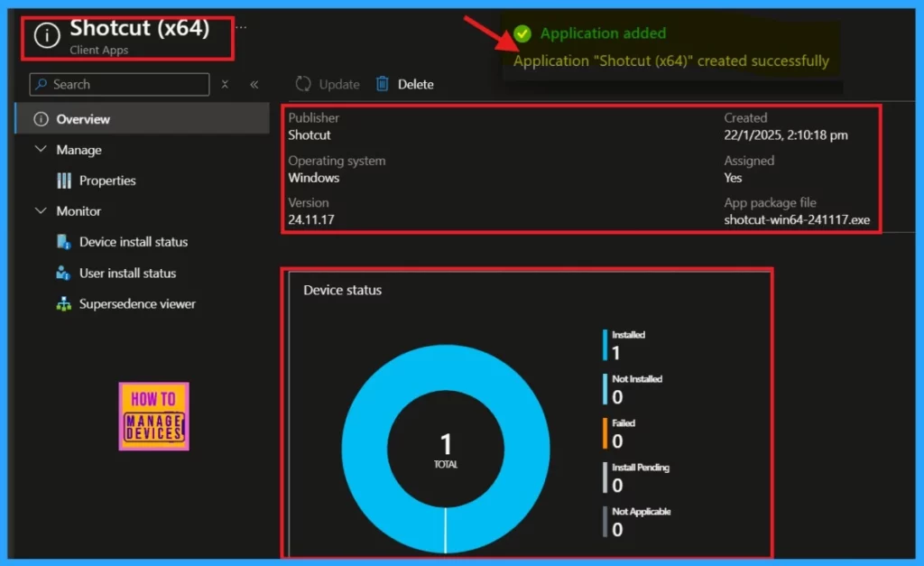Click the file name shotcut-win64-241117.exe
This screenshot has width=924, height=566.
click(797, 219)
